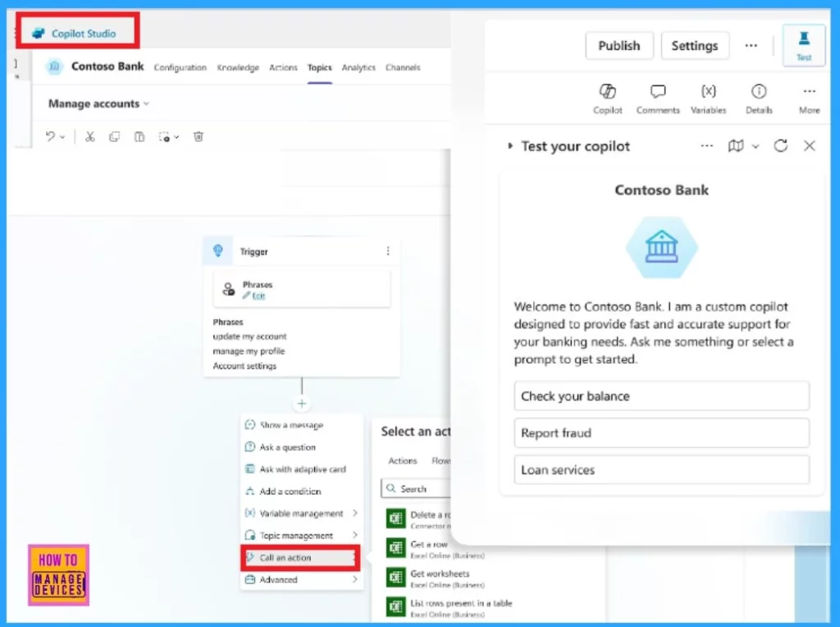
Task: Close the Test your copilot pane
Action: pos(810,146)
